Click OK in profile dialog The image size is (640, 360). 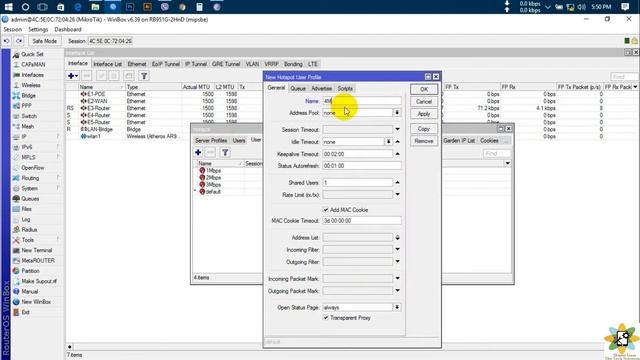[424, 89]
